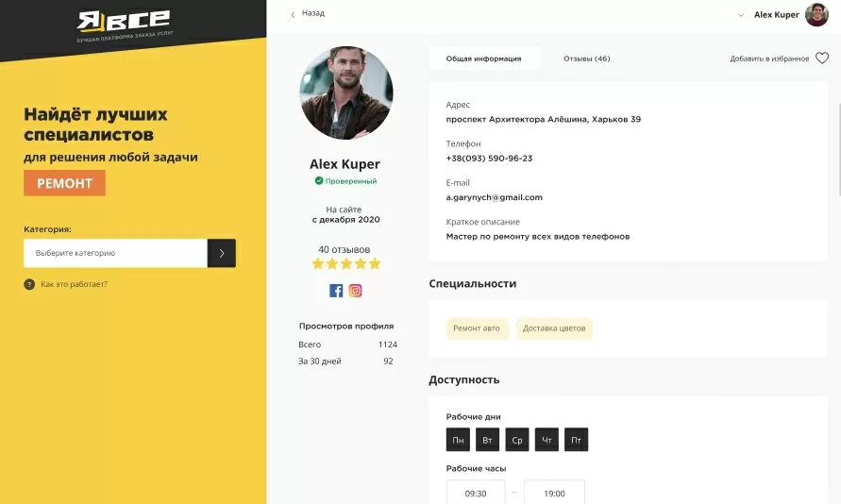Open the Как это работает? link
841x504 pixels.
(x=74, y=284)
